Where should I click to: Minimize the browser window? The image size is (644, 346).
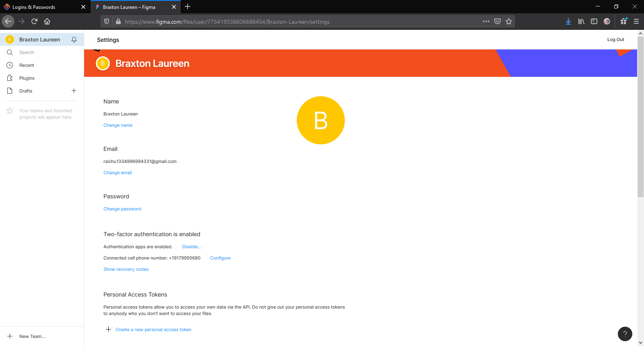(598, 6)
